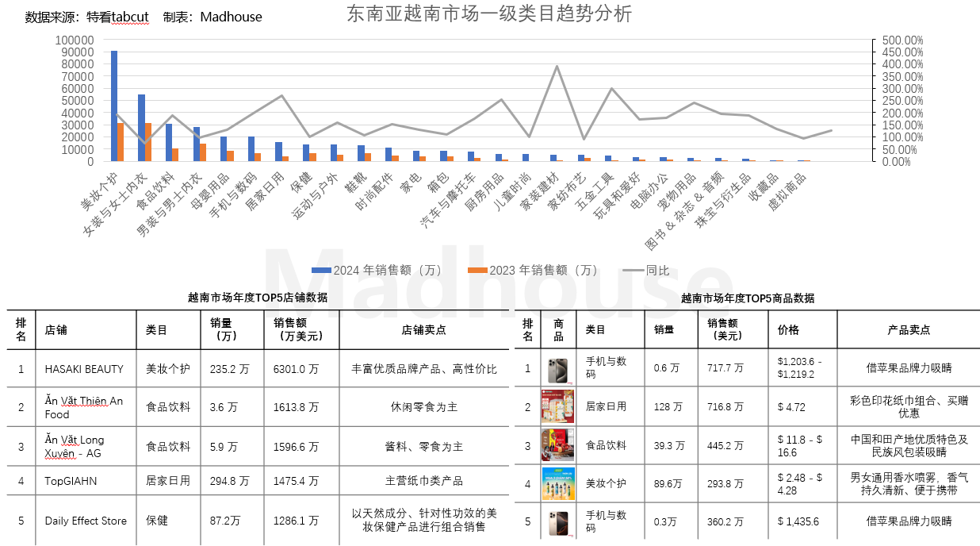Open the tissue product thumbnail for 居家日用
980x546 pixels.
(557, 406)
